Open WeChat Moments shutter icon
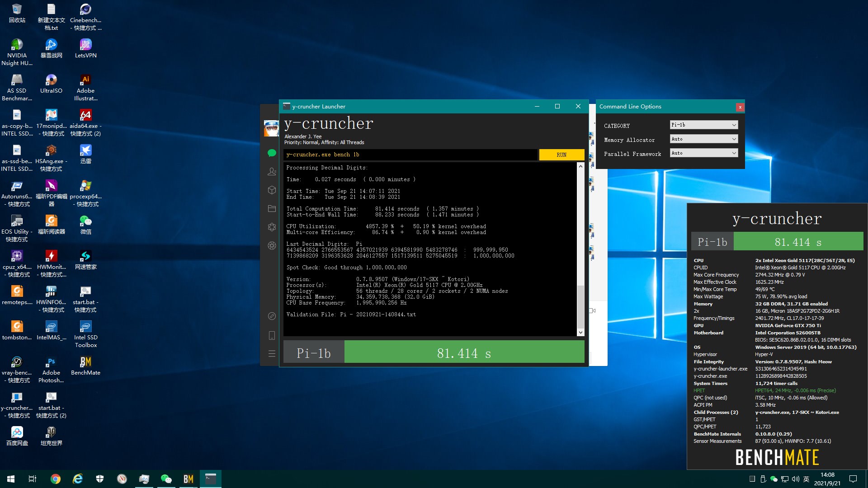Image resolution: width=868 pixels, height=488 pixels. click(x=272, y=245)
